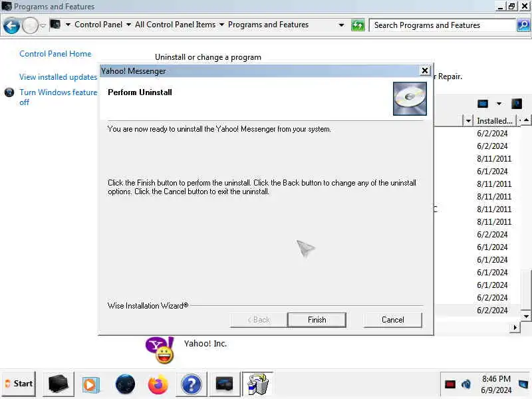The width and height of the screenshot is (532, 399).
Task: Go back with the navigation back arrow
Action: tap(11, 25)
